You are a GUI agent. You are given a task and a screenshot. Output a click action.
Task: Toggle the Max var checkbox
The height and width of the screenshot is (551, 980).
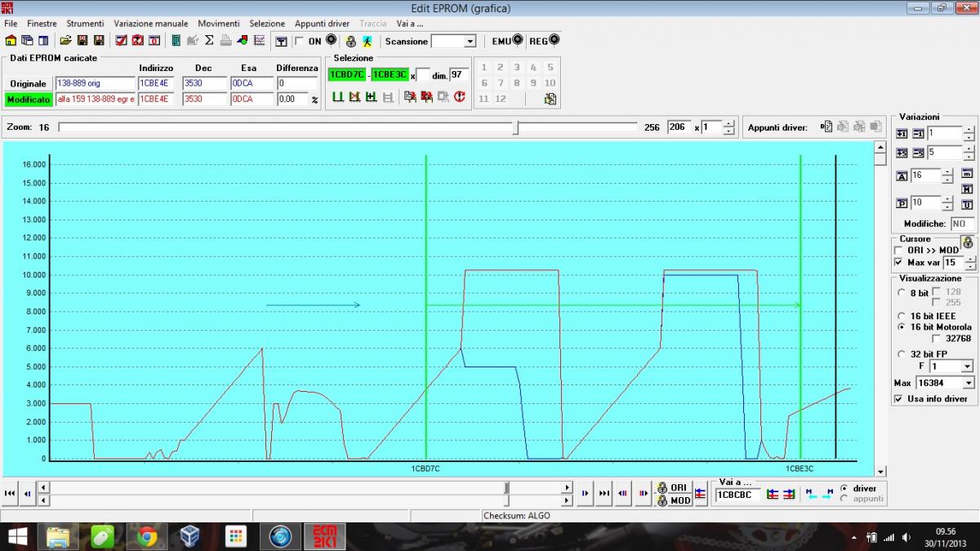[899, 263]
